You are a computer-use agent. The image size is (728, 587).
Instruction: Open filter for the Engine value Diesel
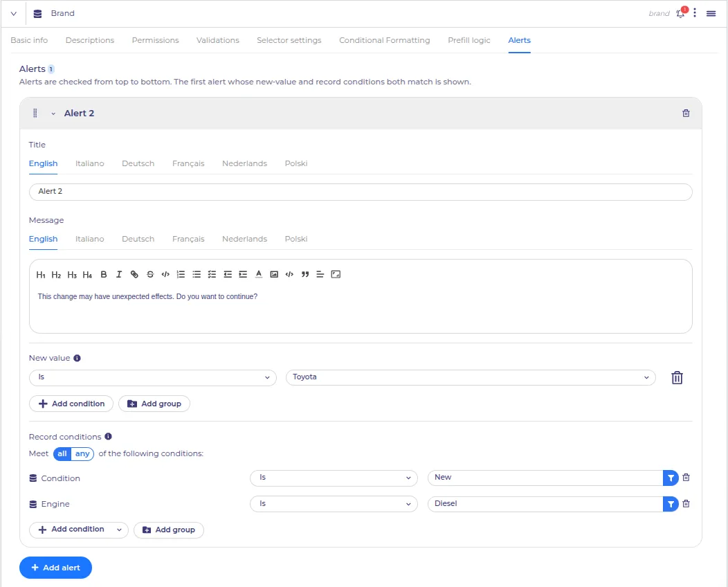coord(671,504)
